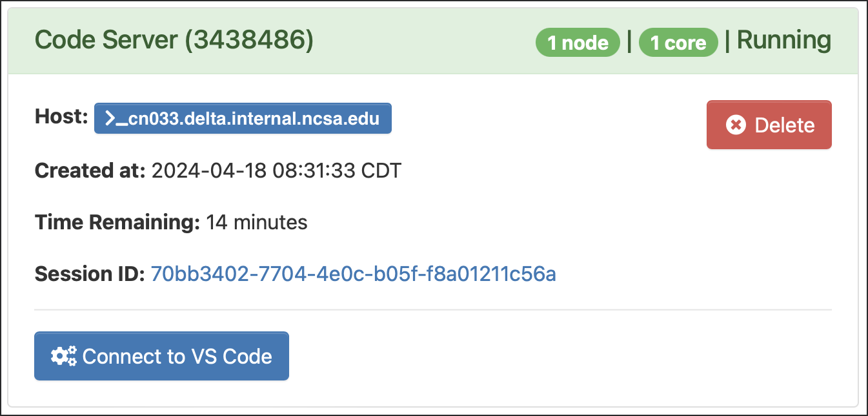The width and height of the screenshot is (868, 416).
Task: Click the "Host:" label
Action: click(61, 117)
